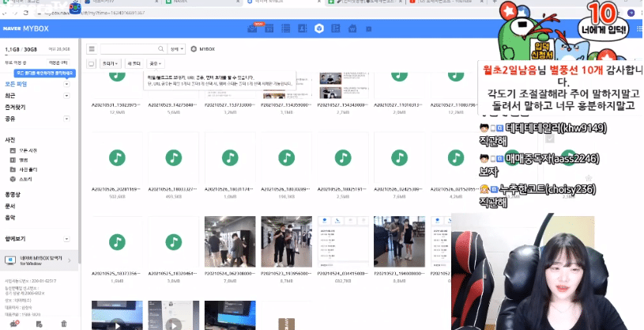Click file name A20210531_15023975

click(x=117, y=105)
